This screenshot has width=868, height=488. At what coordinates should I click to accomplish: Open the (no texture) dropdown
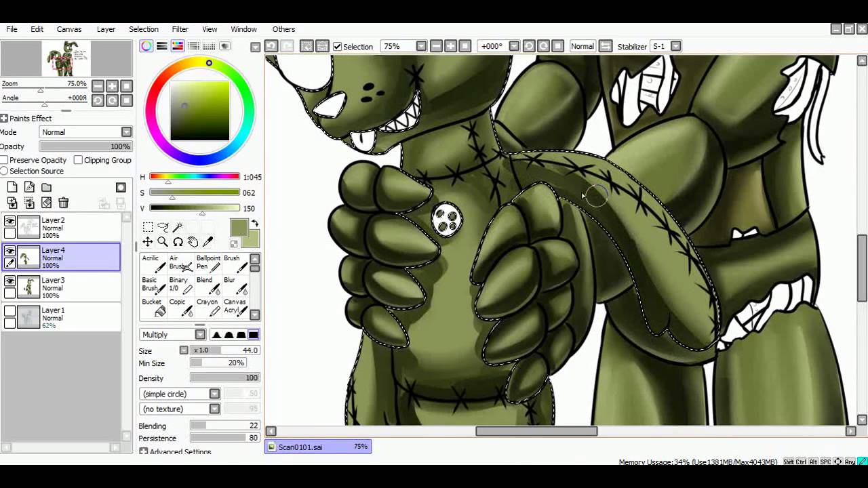click(x=180, y=409)
